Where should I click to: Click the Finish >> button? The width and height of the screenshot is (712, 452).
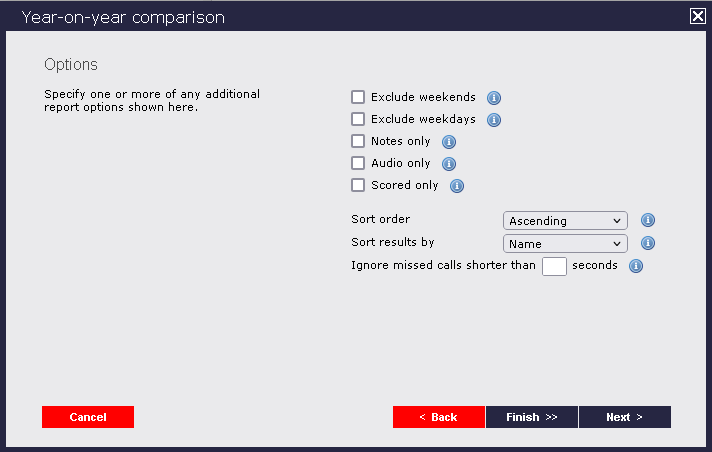(x=532, y=417)
